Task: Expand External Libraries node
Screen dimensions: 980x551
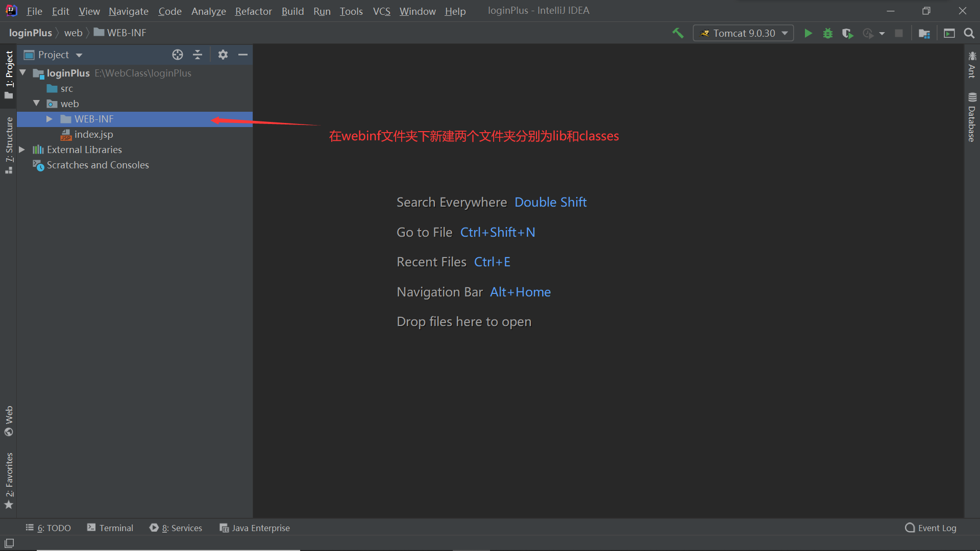Action: 22,149
